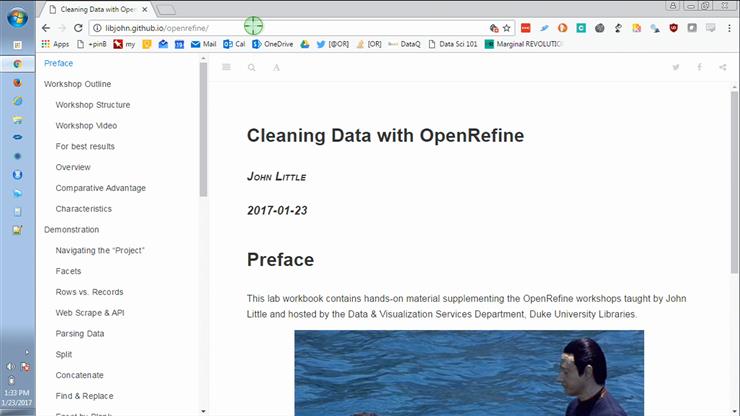The image size is (740, 416).
Task: Open the Apps bookmark shortcut
Action: click(x=55, y=44)
